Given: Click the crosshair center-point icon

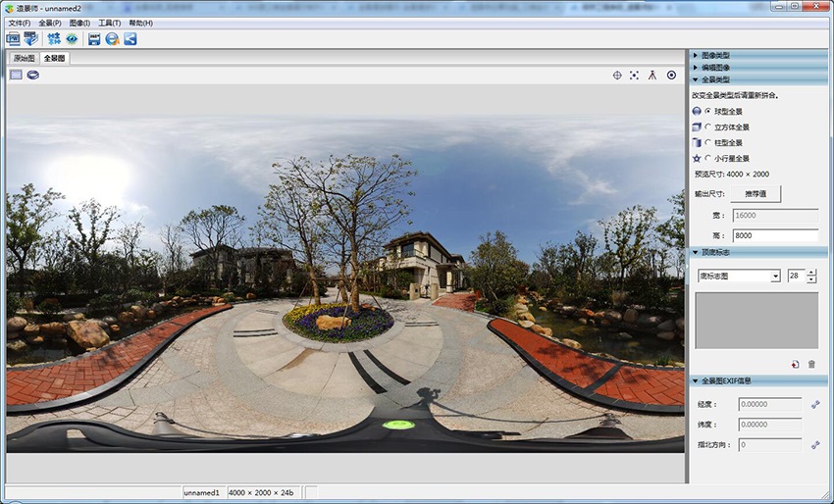Looking at the screenshot, I should pyautogui.click(x=617, y=75).
